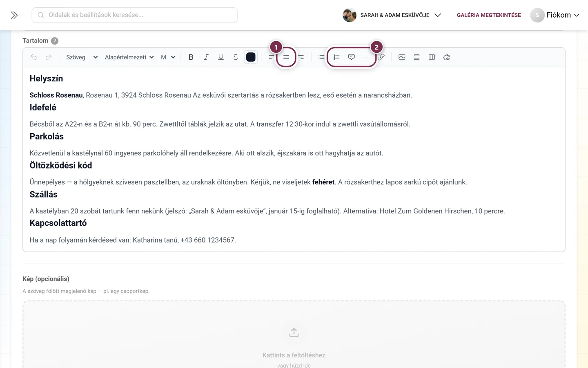
Task: Open the Sarah & Adam Esküvője project switcher
Action: [392, 15]
